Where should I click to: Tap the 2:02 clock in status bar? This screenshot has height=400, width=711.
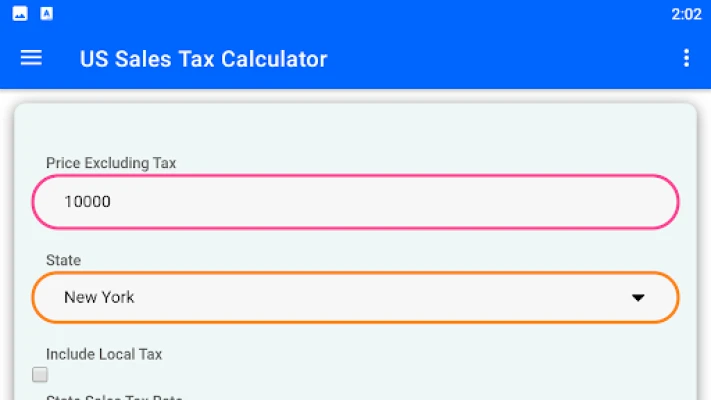click(686, 14)
